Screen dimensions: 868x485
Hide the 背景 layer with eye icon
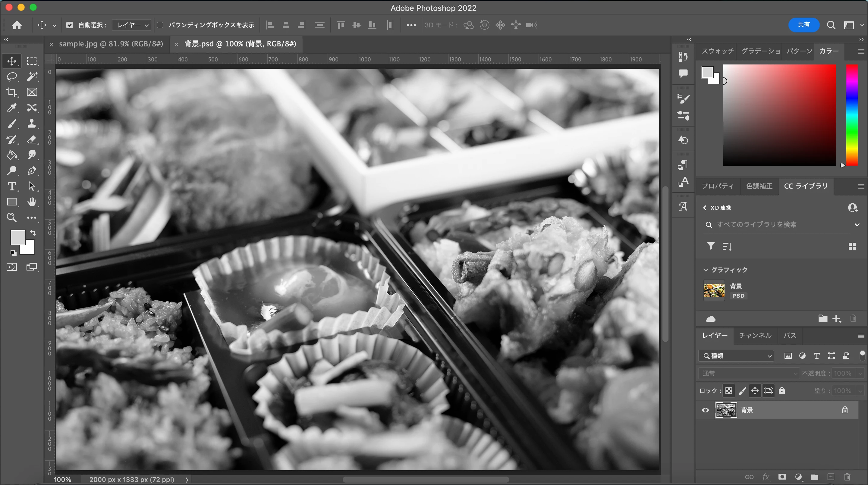click(x=705, y=410)
